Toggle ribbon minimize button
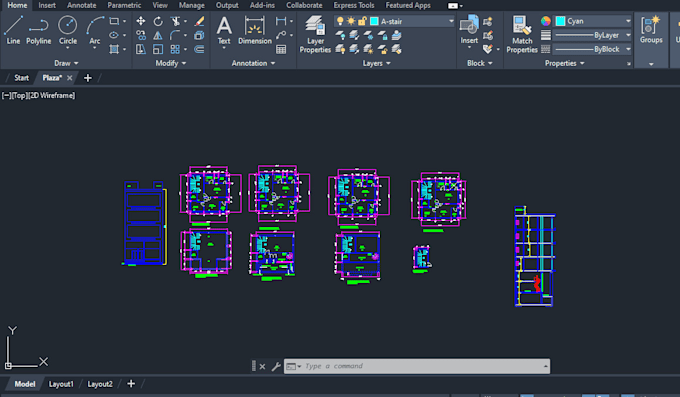Image resolution: width=680 pixels, height=397 pixels. click(453, 6)
